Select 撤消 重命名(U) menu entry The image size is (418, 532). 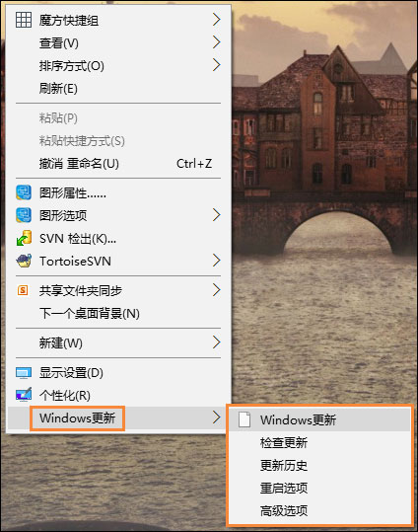[x=118, y=164]
